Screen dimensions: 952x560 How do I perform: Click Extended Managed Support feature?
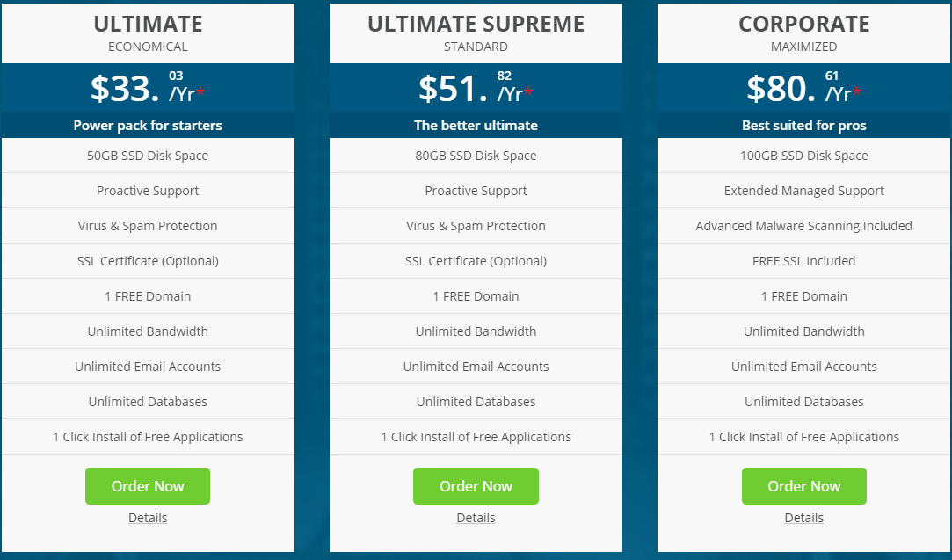coord(803,191)
